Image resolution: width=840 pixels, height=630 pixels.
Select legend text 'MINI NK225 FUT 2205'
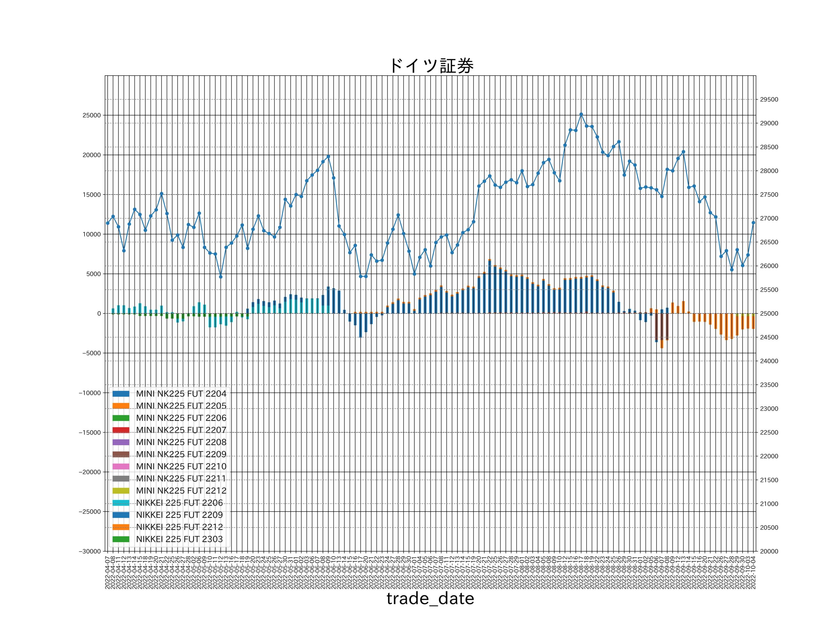(181, 406)
